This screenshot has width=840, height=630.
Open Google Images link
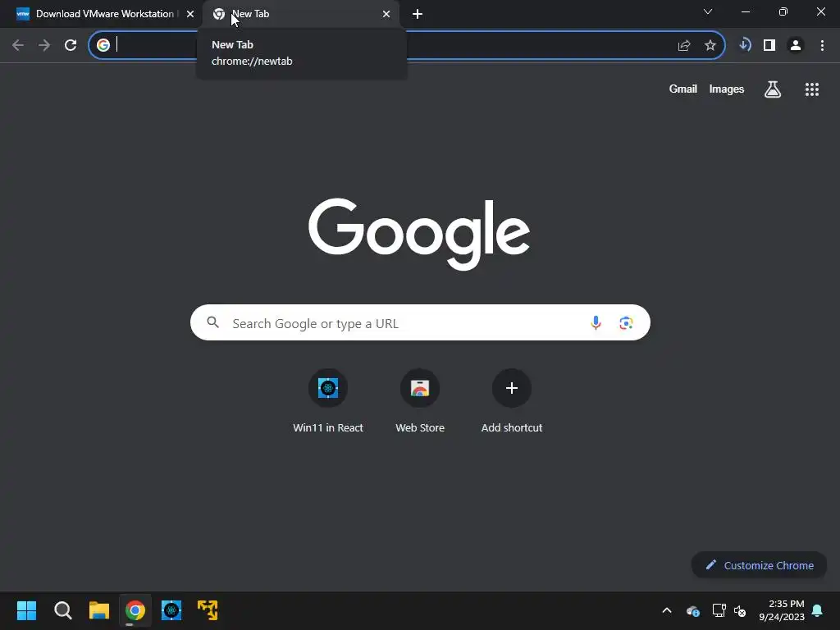tap(727, 89)
